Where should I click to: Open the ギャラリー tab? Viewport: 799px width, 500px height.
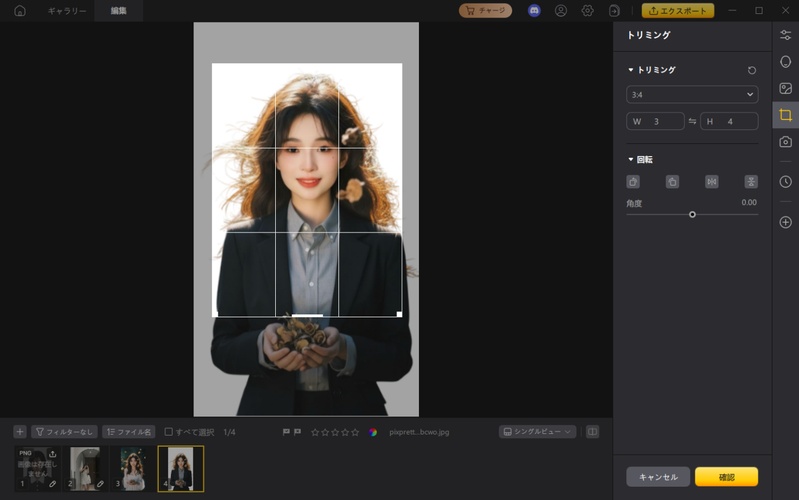(67, 11)
